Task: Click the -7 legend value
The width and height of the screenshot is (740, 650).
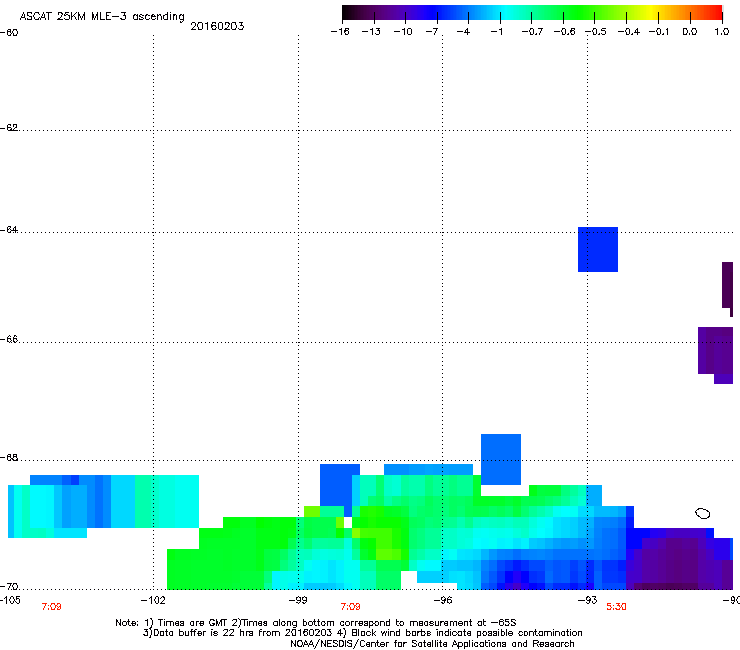Action: (432, 32)
